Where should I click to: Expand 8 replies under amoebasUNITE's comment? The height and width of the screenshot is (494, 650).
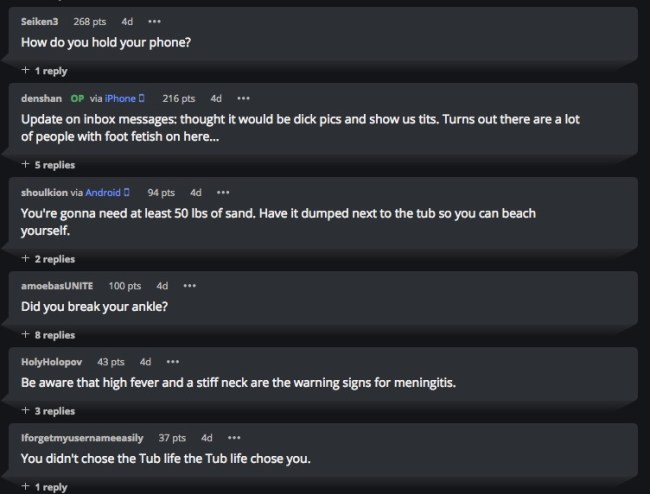[x=48, y=335]
